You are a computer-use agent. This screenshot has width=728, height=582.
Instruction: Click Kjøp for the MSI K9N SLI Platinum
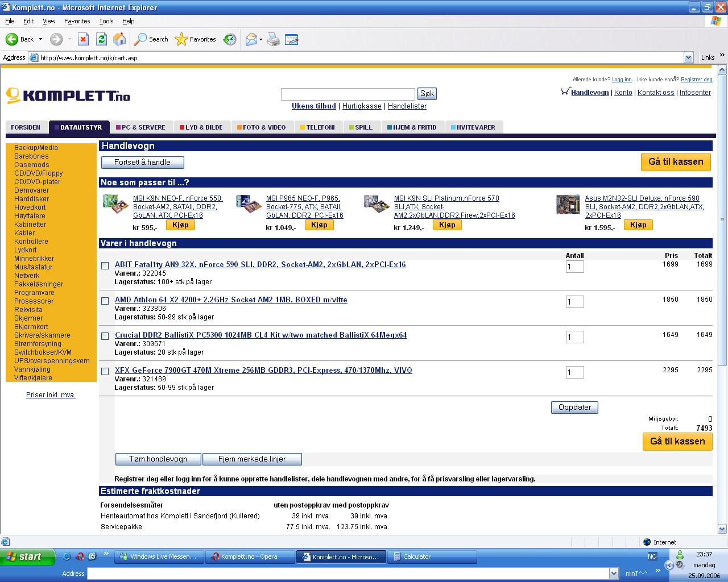tap(447, 225)
